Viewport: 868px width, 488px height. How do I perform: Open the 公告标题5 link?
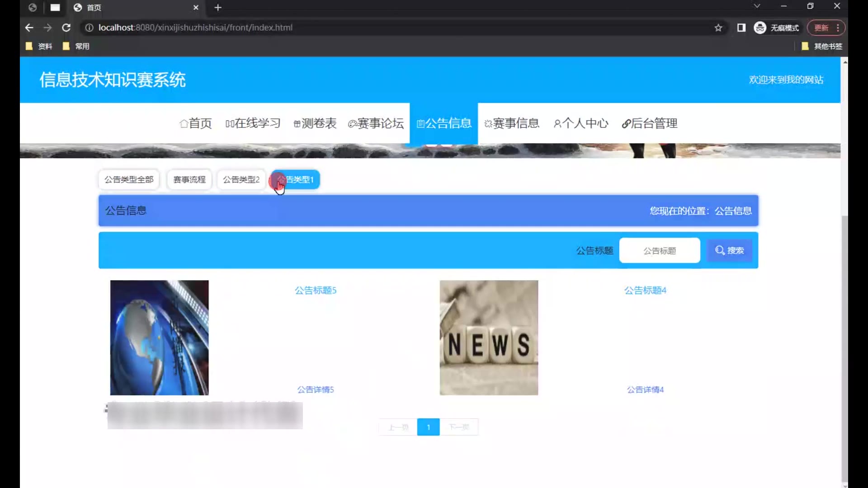(316, 290)
